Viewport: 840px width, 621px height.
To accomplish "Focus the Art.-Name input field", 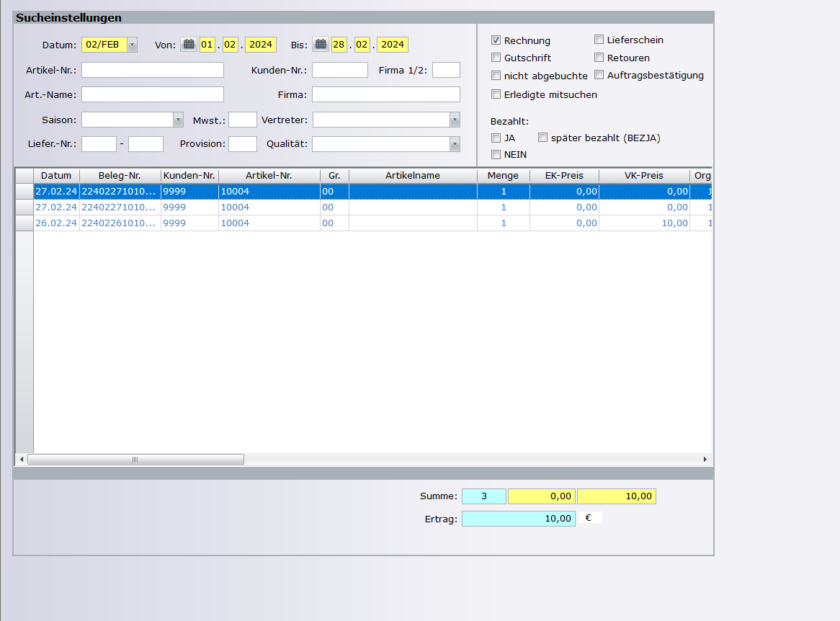I will pos(153,94).
